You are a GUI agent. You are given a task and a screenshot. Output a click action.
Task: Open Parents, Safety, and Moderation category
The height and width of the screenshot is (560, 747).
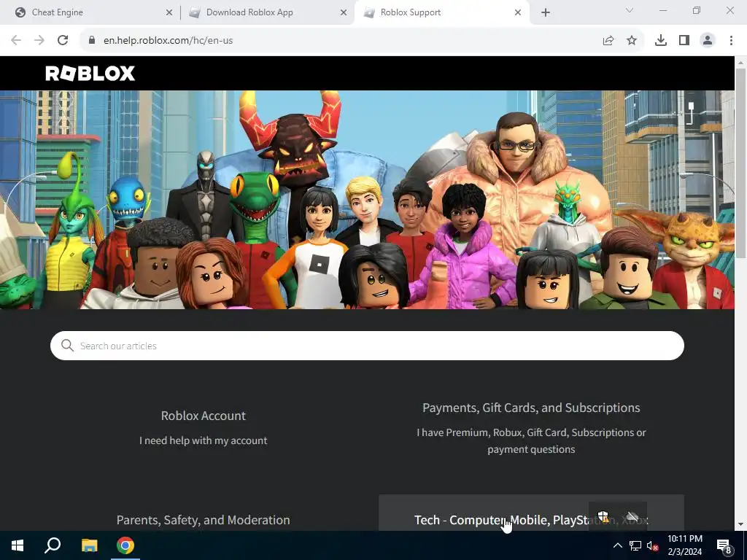coord(203,519)
